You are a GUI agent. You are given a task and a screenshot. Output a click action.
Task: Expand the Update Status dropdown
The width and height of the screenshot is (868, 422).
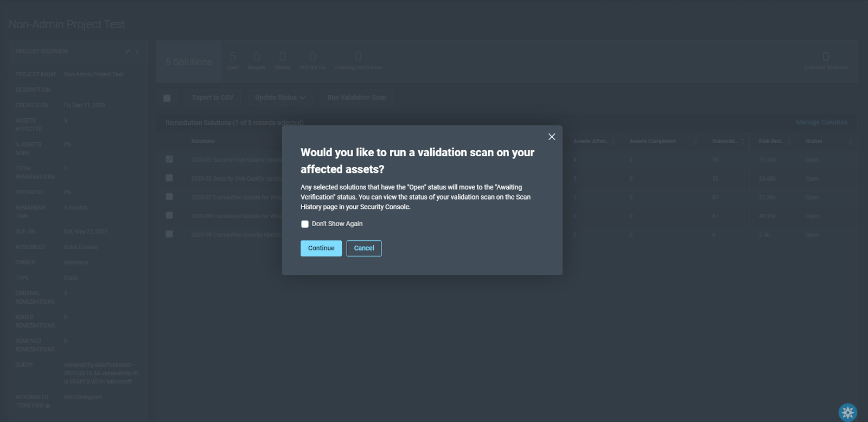click(x=280, y=98)
